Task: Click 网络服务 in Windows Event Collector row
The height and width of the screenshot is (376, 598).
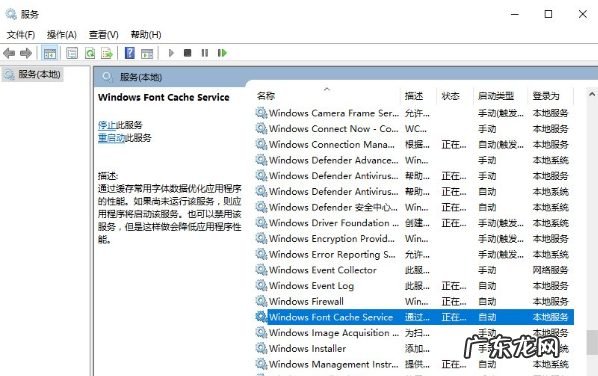Action: tap(550, 270)
